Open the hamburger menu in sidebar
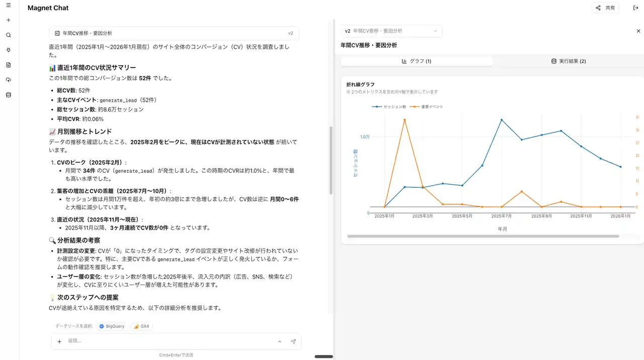 (8, 6)
